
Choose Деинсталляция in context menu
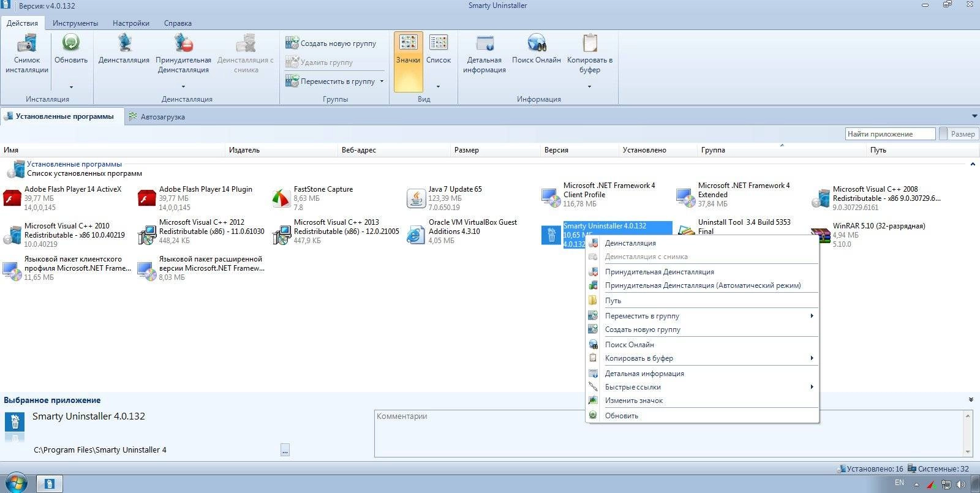coord(703,243)
